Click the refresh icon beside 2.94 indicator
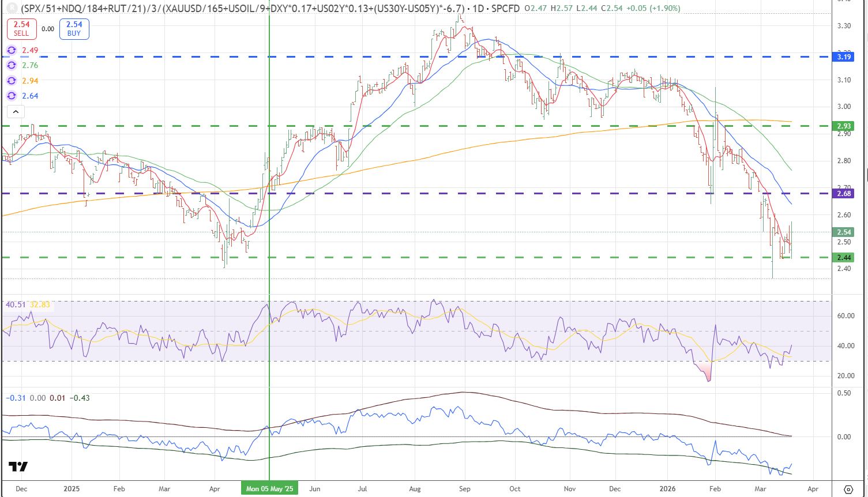The height and width of the screenshot is (497, 868). pos(11,81)
